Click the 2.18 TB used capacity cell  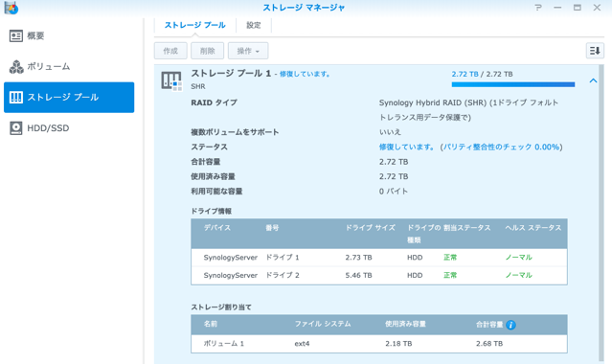(x=398, y=344)
